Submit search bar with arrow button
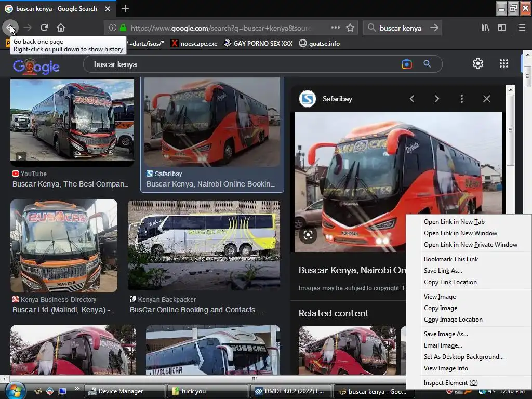 coord(434,28)
